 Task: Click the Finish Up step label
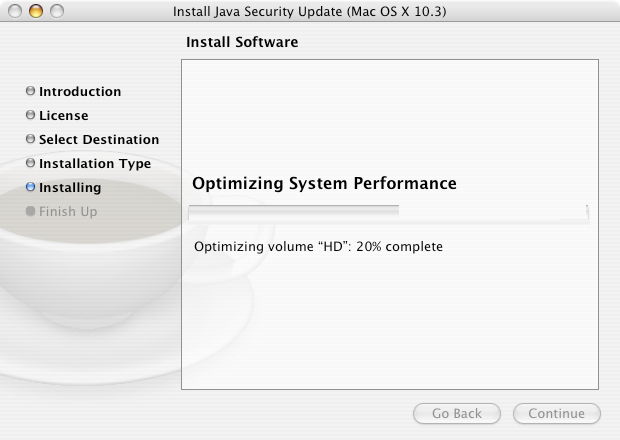pyautogui.click(x=68, y=212)
